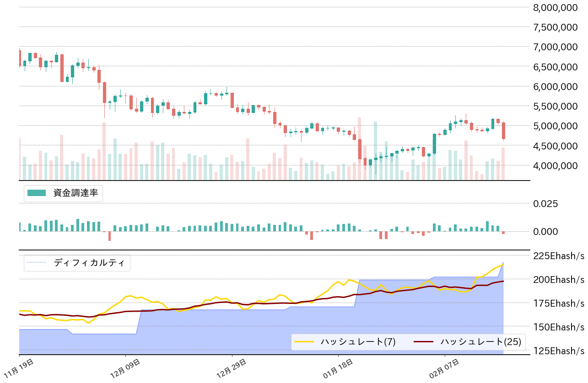Click the ハッシュレート(25) legend text
The image size is (588, 383).
481,341
